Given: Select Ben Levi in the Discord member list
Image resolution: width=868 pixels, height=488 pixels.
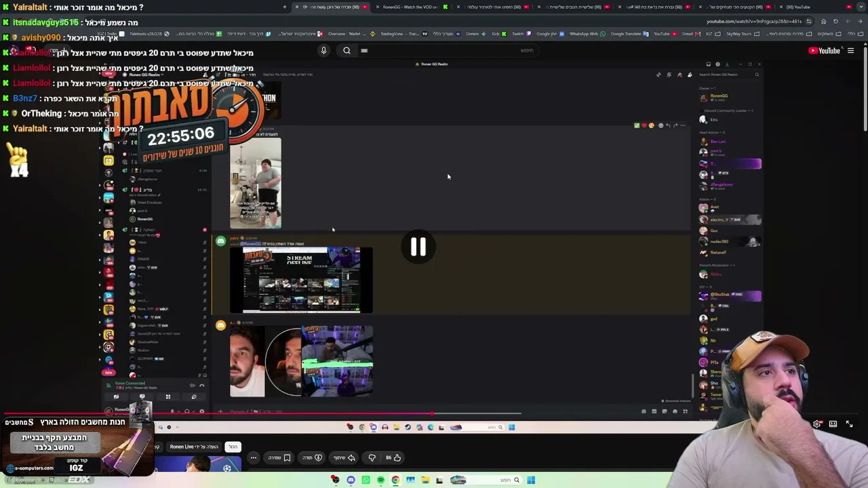Looking at the screenshot, I should pyautogui.click(x=729, y=142).
